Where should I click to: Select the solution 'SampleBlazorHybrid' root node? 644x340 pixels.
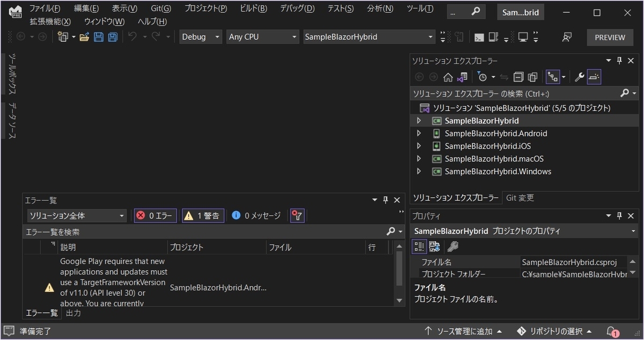[522, 108]
